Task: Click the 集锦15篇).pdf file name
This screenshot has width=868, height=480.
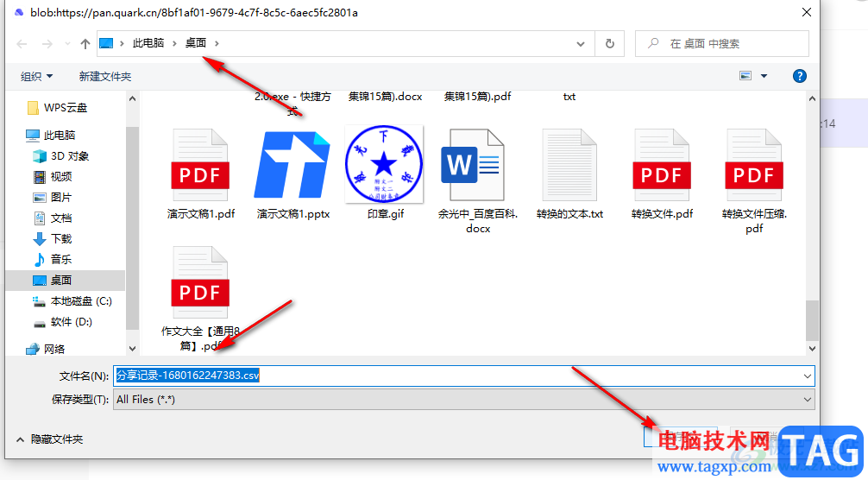Action: [x=477, y=97]
